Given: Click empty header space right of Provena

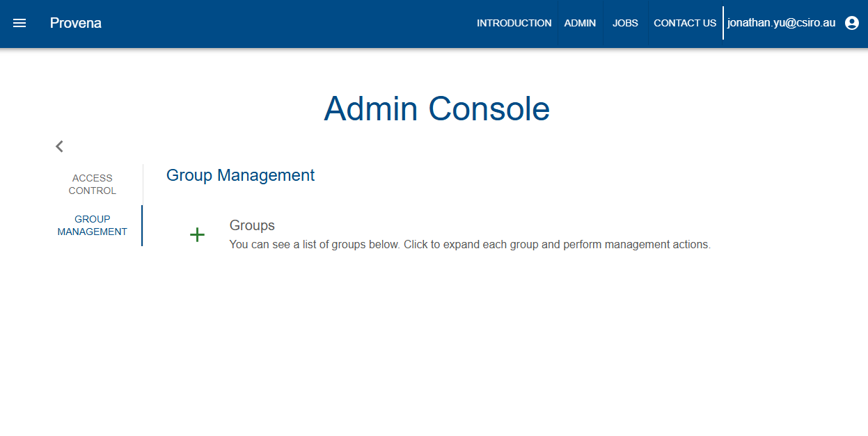Looking at the screenshot, I should click(278, 23).
